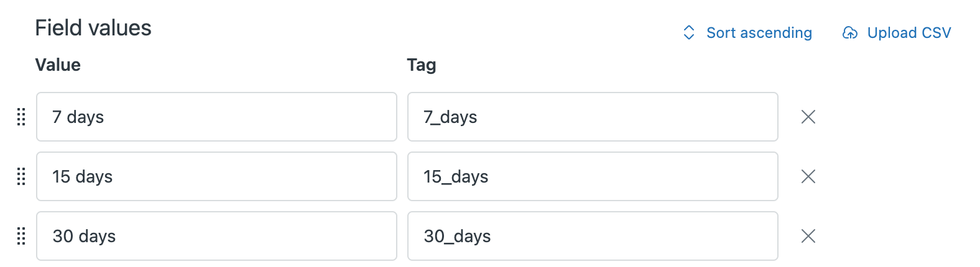Click into the 30 days Value box
Image resolution: width=980 pixels, height=267 pixels.
pyautogui.click(x=216, y=236)
